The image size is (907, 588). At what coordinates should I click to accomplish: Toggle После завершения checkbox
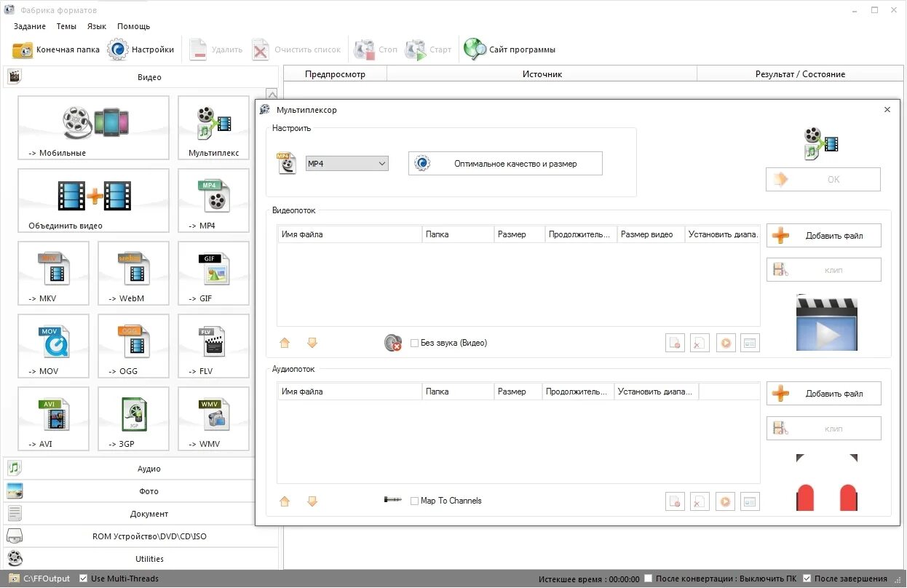click(807, 579)
